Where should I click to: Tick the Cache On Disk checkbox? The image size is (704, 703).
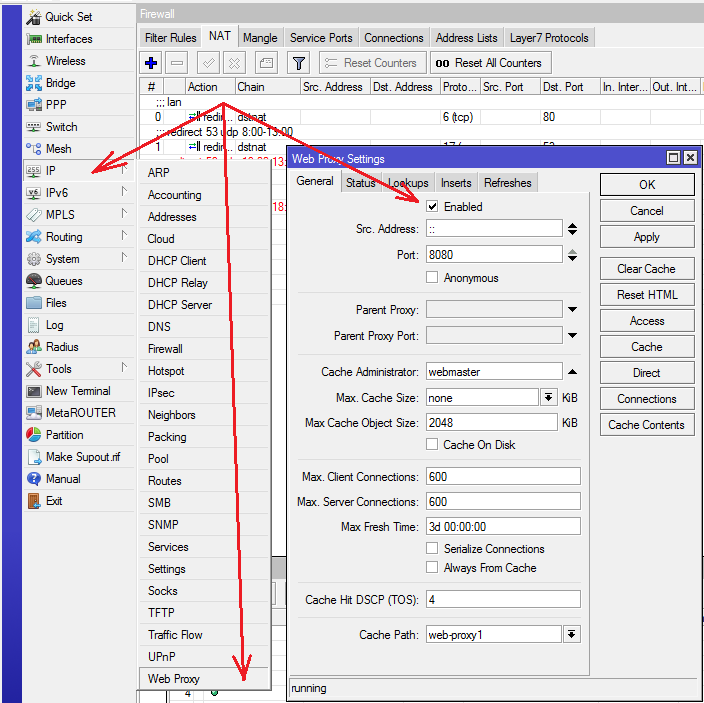[x=432, y=444]
